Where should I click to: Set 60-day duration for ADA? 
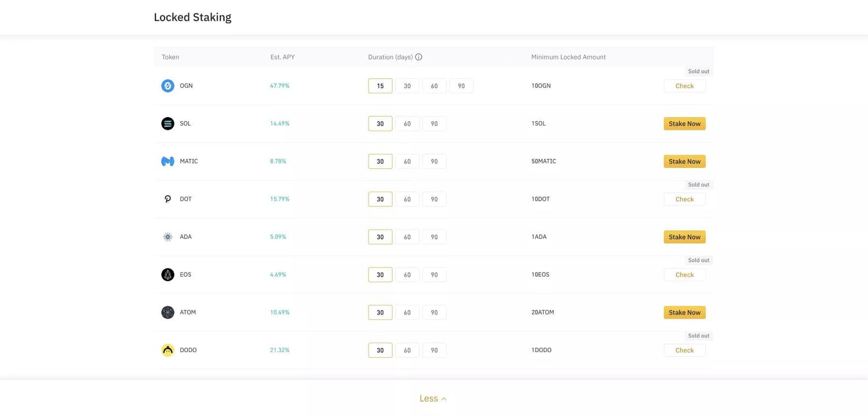[x=407, y=237]
